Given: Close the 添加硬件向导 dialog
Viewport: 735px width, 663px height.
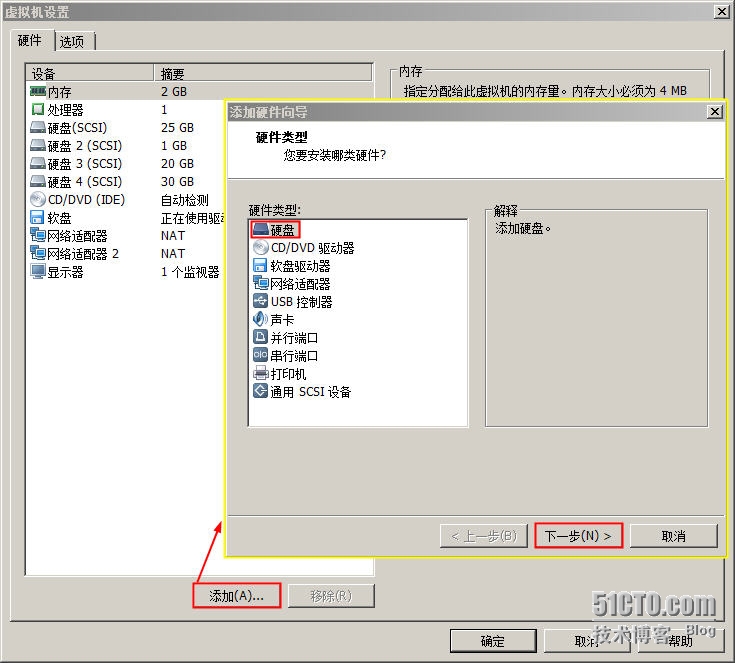Looking at the screenshot, I should pyautogui.click(x=714, y=112).
